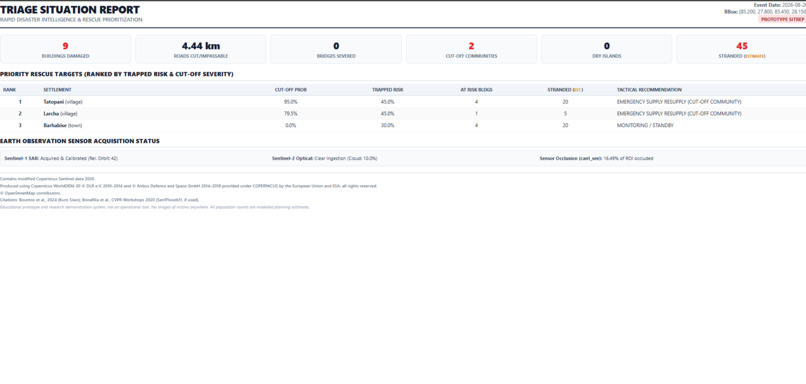The image size is (806, 384).
Task: Click the SETTLEMENT column header
Action: (x=58, y=90)
